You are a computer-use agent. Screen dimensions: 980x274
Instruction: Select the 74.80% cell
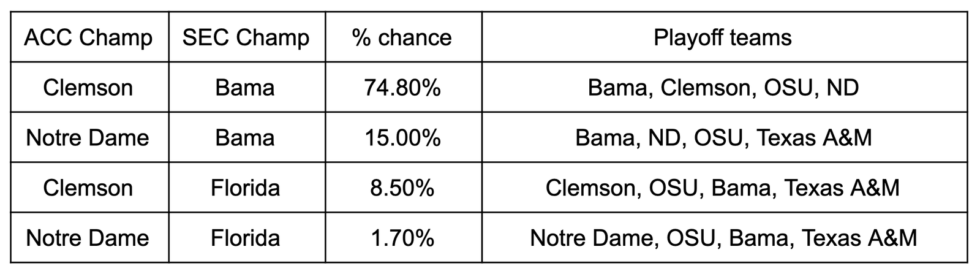[x=404, y=87]
